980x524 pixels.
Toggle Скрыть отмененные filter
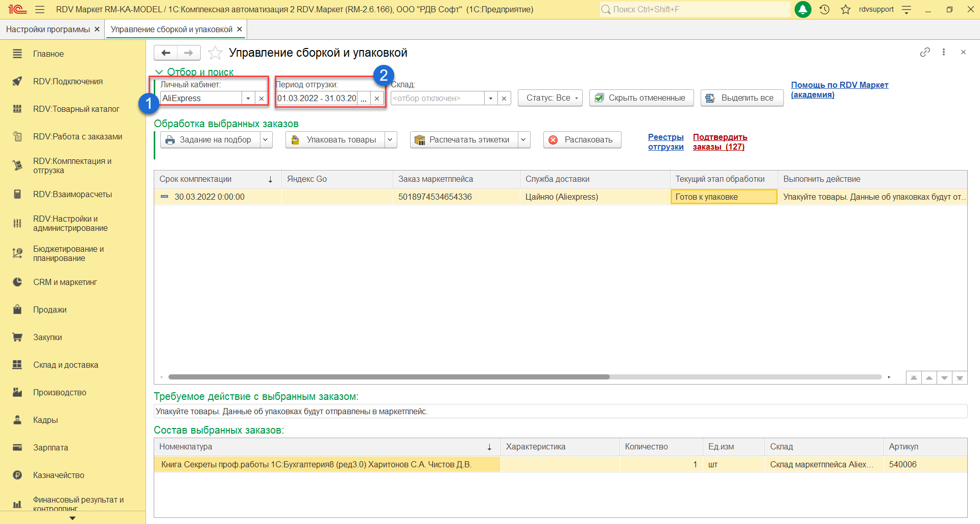pos(641,98)
